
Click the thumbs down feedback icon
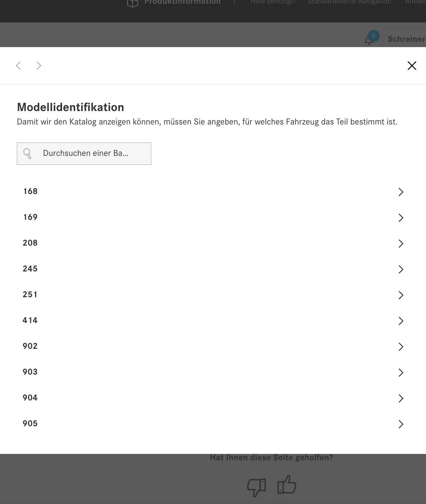pyautogui.click(x=256, y=487)
